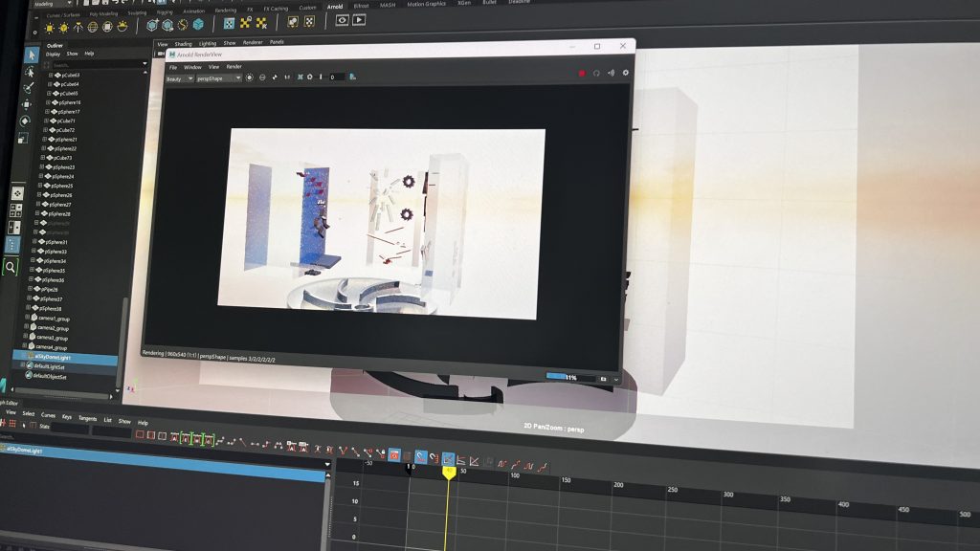This screenshot has width=980, height=551.
Task: Expand the camera1_group node in Outliner
Action: [x=27, y=318]
